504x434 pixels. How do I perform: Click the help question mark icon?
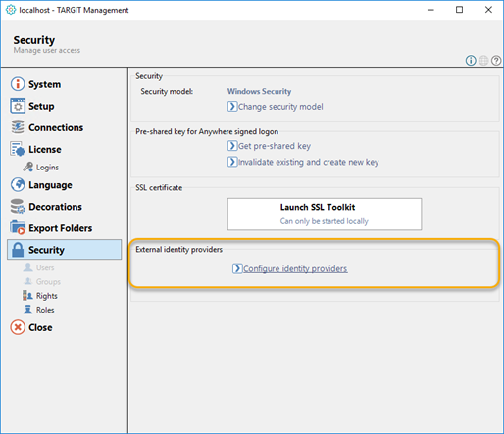click(x=496, y=61)
